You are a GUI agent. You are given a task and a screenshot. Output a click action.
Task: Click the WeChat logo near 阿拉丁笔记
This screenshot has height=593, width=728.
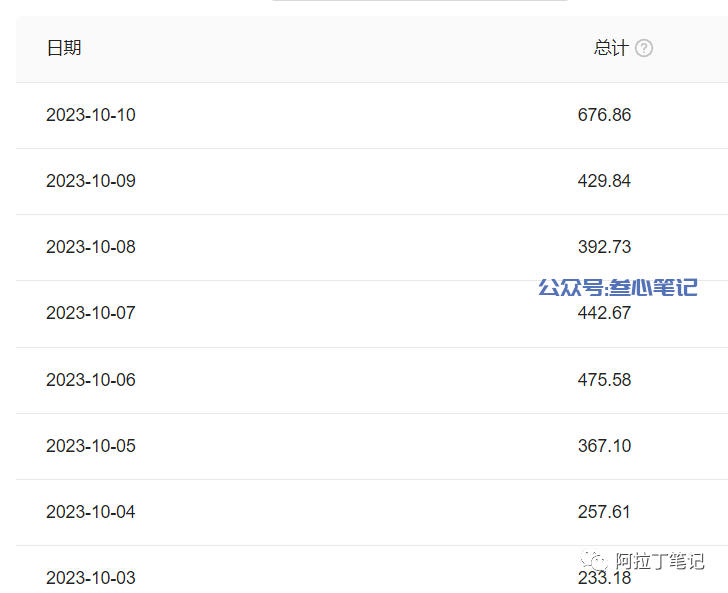coord(594,560)
